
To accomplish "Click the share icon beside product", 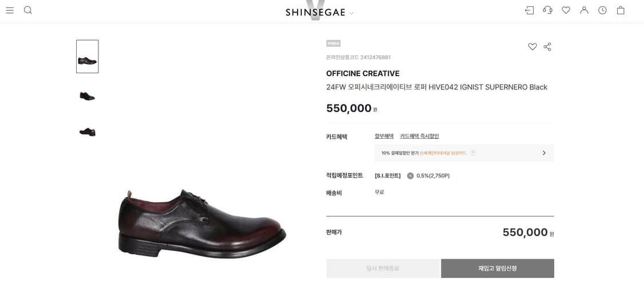I will (x=547, y=47).
